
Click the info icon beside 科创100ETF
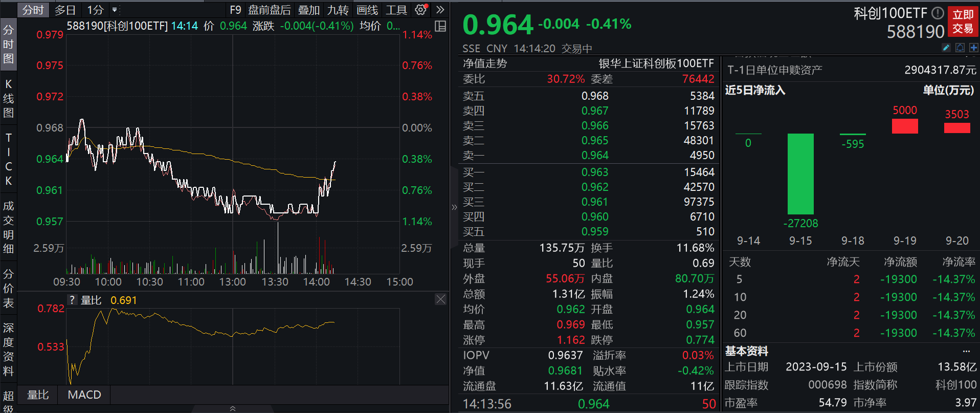pyautogui.click(x=938, y=13)
